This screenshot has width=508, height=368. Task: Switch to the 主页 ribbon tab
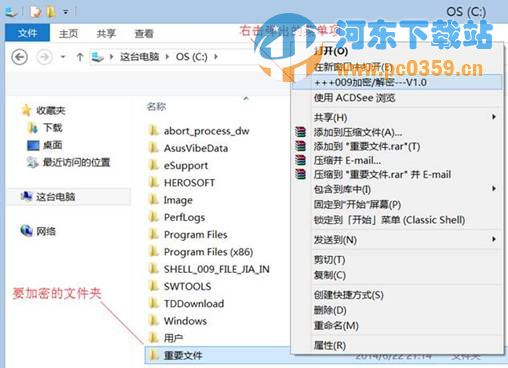click(68, 33)
